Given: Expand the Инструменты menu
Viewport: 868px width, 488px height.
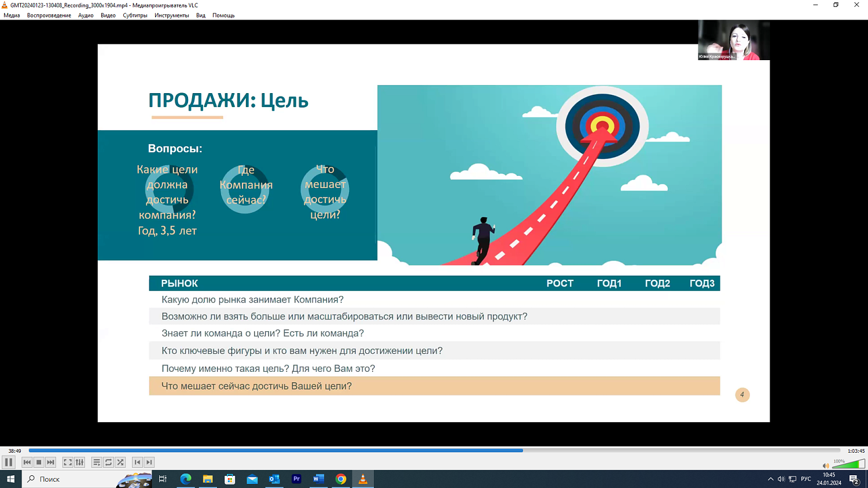Looking at the screenshot, I should (x=171, y=16).
